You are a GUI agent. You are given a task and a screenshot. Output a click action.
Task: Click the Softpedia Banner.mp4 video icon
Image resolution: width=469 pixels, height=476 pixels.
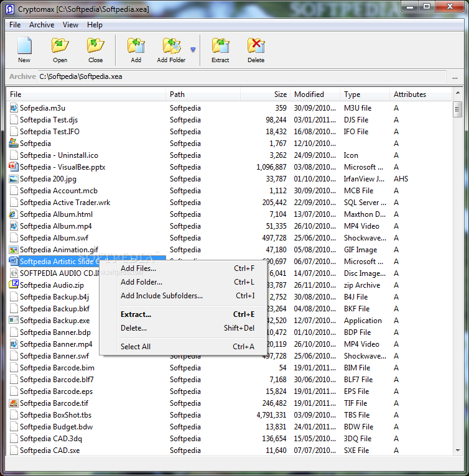click(x=14, y=344)
